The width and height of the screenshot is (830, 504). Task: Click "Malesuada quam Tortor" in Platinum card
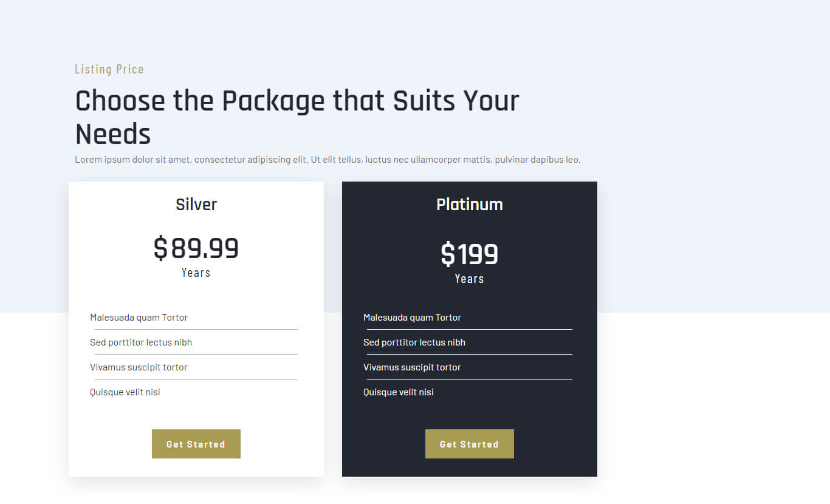pos(413,318)
